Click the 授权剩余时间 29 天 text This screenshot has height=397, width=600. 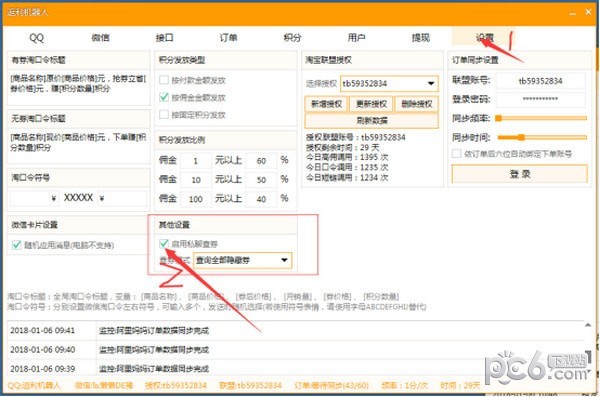click(x=342, y=147)
